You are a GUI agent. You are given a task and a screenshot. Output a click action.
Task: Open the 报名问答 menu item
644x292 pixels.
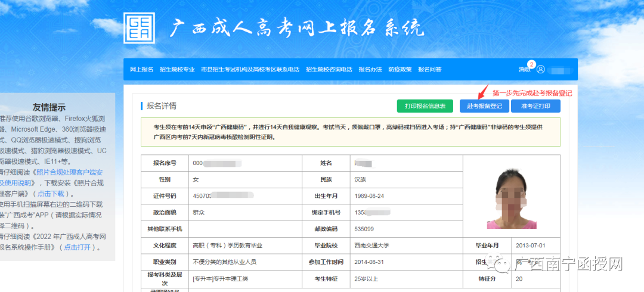[x=429, y=69]
